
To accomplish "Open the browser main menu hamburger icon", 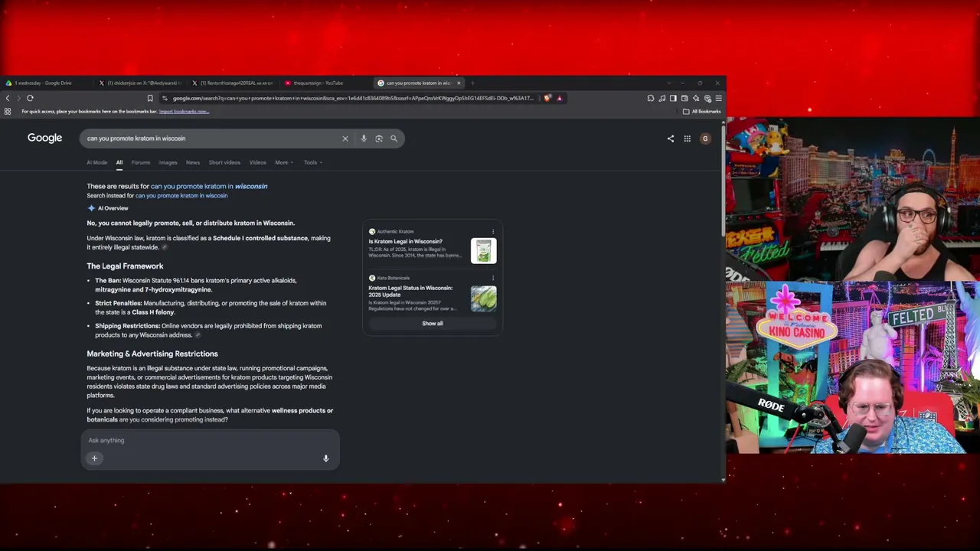I will (x=718, y=98).
